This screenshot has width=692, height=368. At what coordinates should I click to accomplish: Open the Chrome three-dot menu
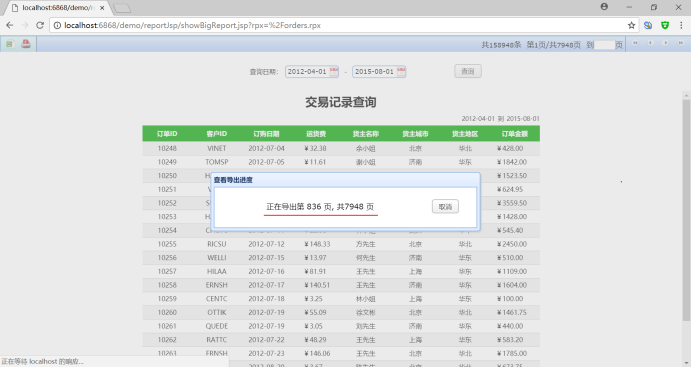[x=681, y=25]
